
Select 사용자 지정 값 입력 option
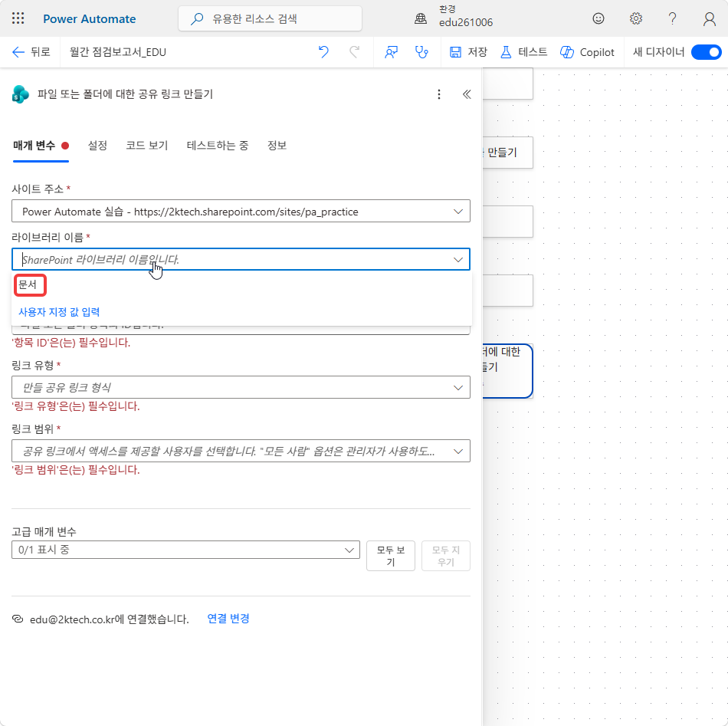point(59,312)
